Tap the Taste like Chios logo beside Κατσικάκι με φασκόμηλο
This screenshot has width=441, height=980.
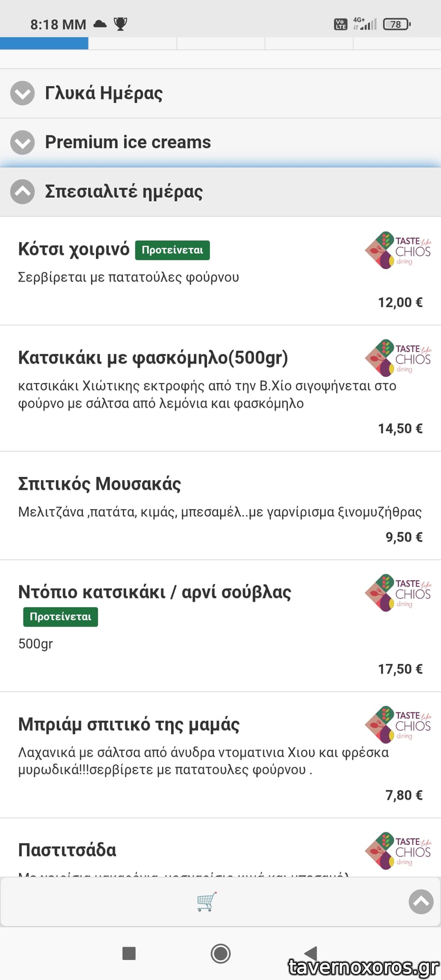398,358
